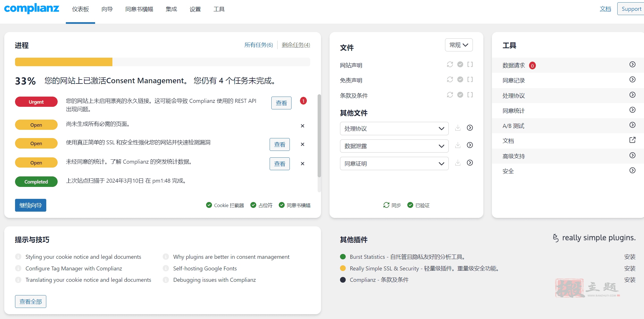Click the 查看全部 tips button
The image size is (644, 319).
31,302
